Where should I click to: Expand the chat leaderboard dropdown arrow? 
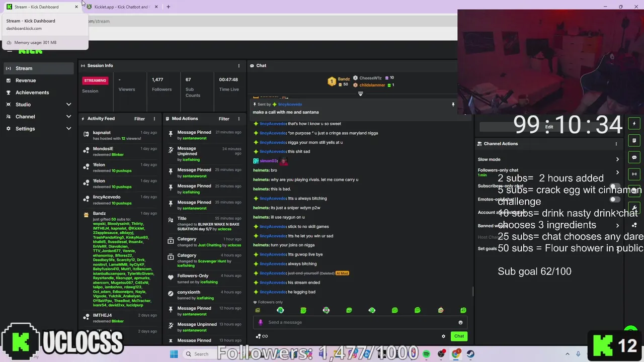point(360,94)
